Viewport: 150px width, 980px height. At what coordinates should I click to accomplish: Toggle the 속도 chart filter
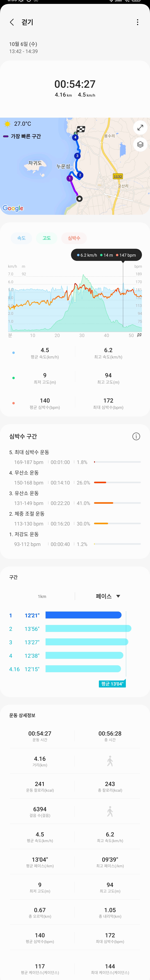pyautogui.click(x=21, y=238)
